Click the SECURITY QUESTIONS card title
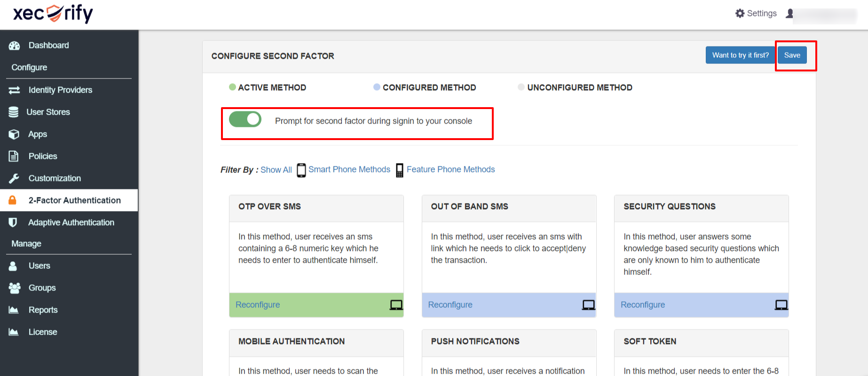 [670, 206]
